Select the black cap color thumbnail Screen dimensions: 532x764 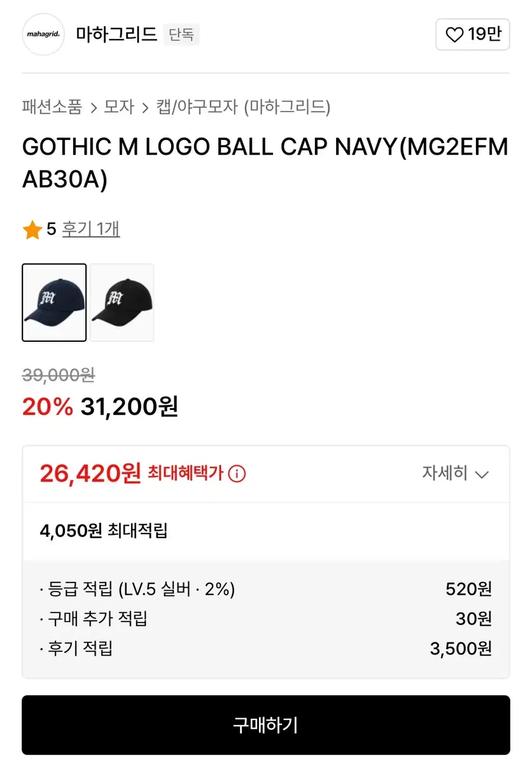coord(122,302)
